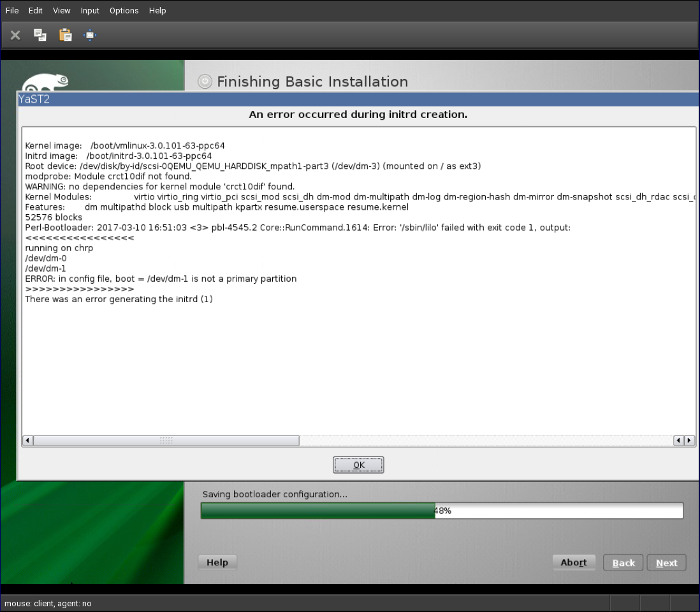Image resolution: width=700 pixels, height=612 pixels.
Task: Click 'modprobe: Module crct10dif not found.' line
Action: pos(108,177)
